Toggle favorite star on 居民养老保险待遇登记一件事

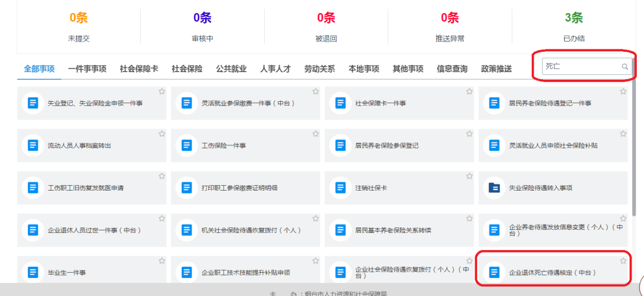623,92
